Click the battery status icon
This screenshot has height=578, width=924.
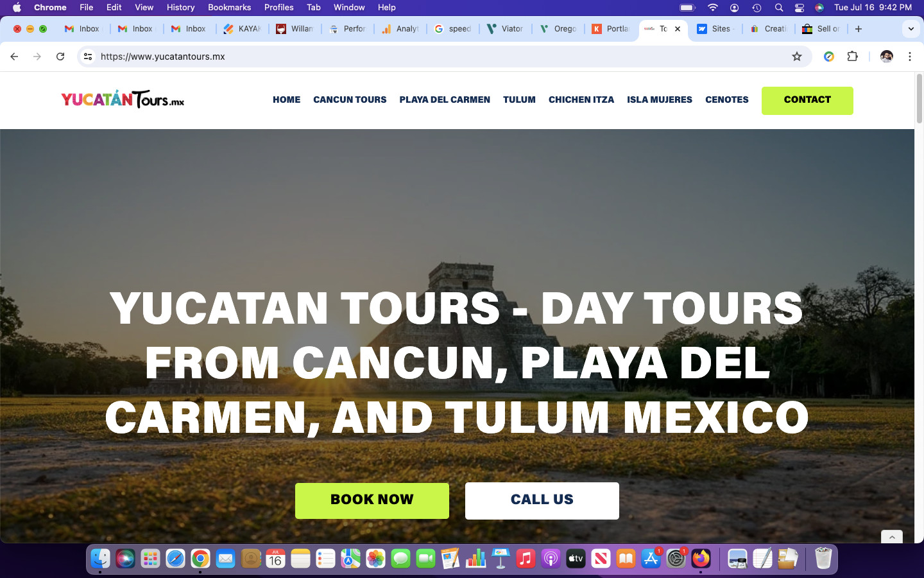(x=687, y=8)
